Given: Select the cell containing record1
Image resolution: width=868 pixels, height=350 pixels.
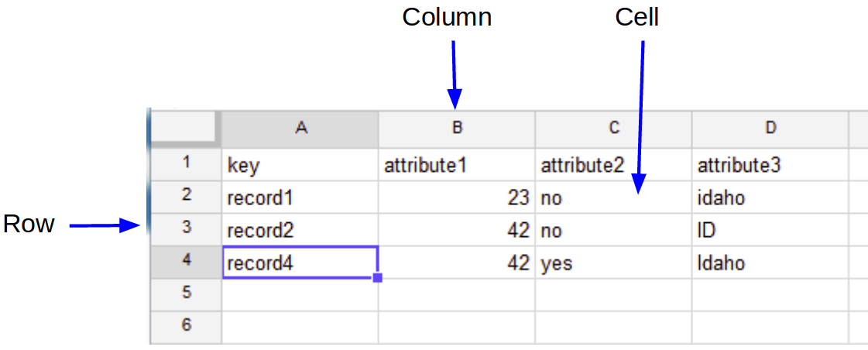Looking at the screenshot, I should tap(300, 197).
